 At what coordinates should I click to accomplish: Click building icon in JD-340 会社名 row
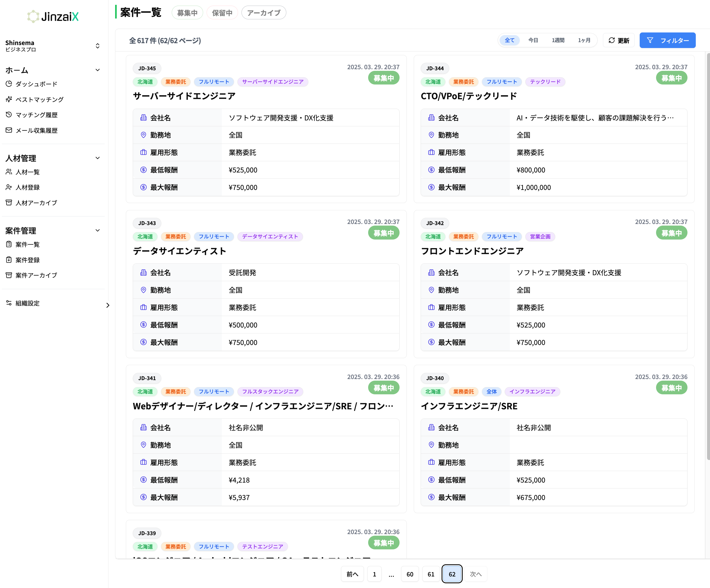(x=431, y=428)
